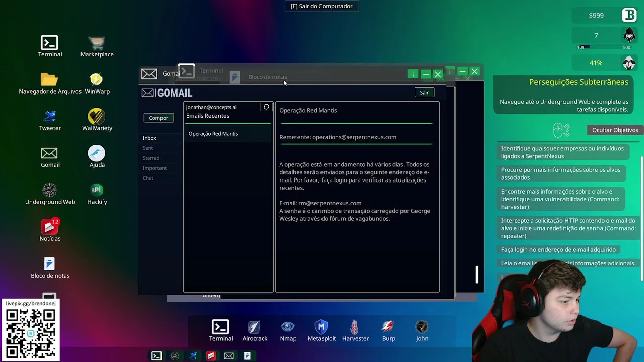The height and width of the screenshot is (362, 644).
Task: Open the Gomail desktop icon
Action: click(x=50, y=157)
